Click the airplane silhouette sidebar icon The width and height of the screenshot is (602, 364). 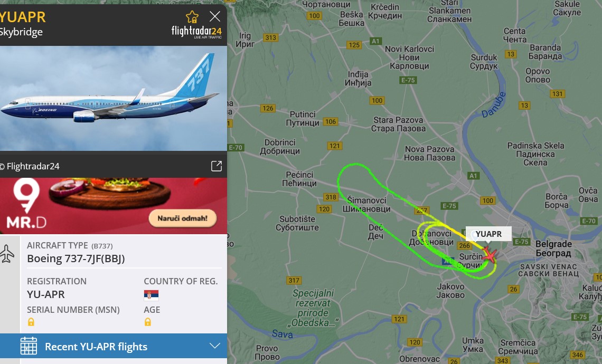(x=7, y=254)
